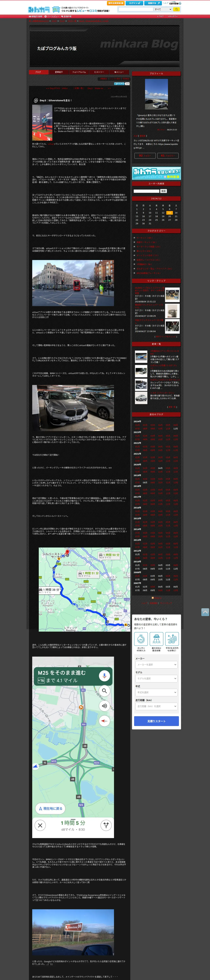
Task: Open the みんカラ+ link in right nav
Action: [x=173, y=16]
